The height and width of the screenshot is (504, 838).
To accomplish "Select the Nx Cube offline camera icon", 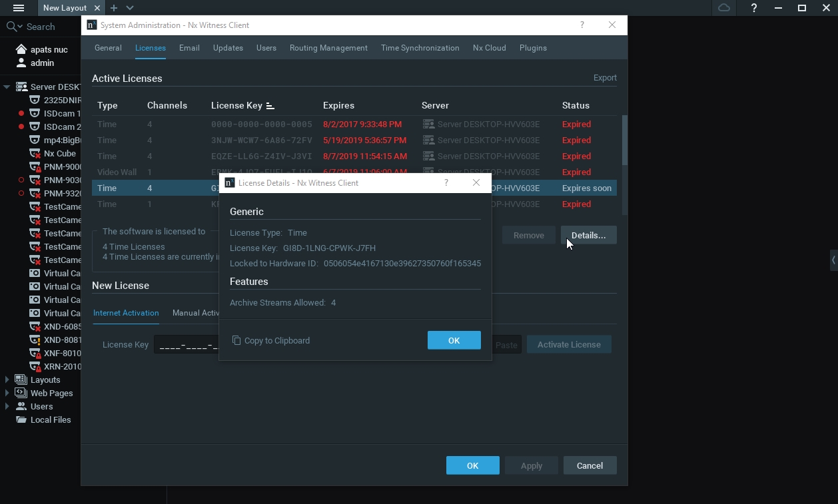I will pos(35,153).
